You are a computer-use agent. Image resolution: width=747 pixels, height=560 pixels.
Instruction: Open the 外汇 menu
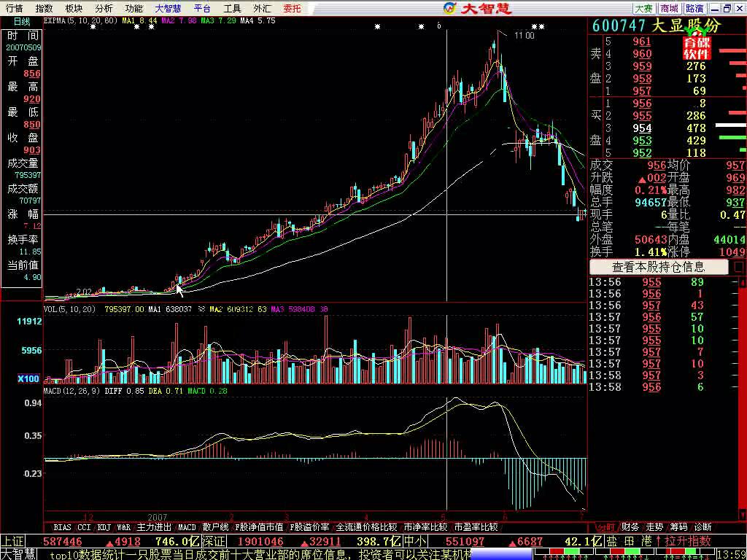(262, 8)
